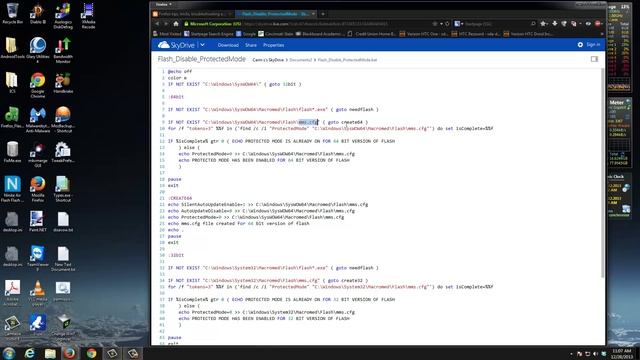Open the Mozilla Firefox desktop shortcut
Viewport: 640px width, 360px height.
pos(38,189)
